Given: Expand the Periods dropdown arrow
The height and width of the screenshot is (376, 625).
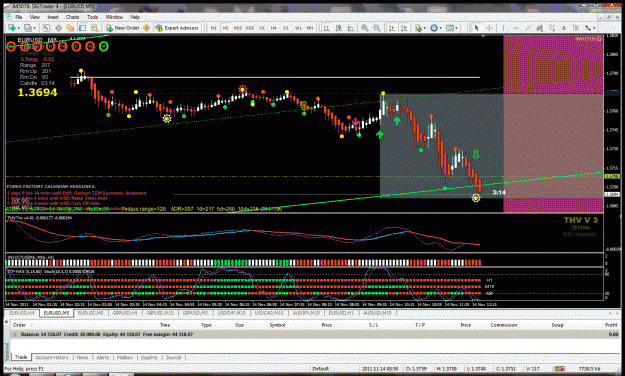Looking at the screenshot, I should click(440, 28).
